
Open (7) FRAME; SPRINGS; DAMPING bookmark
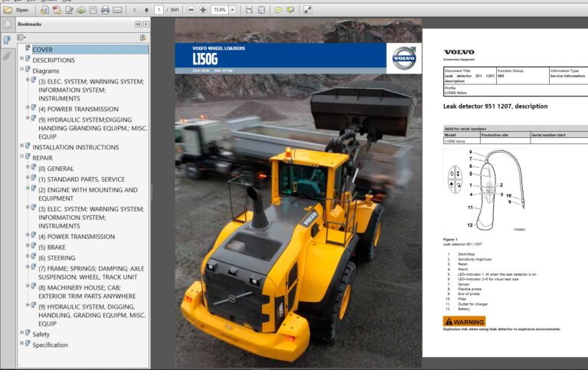point(91,273)
